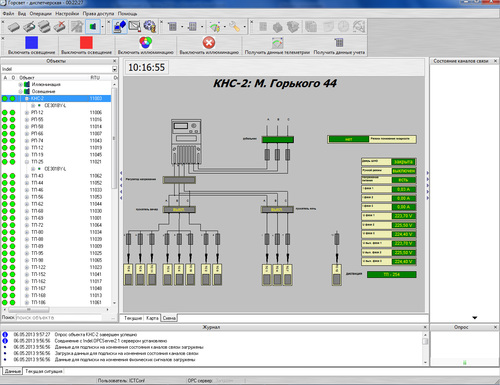
Task: Select РП-12 object in the tree
Action: 37,112
